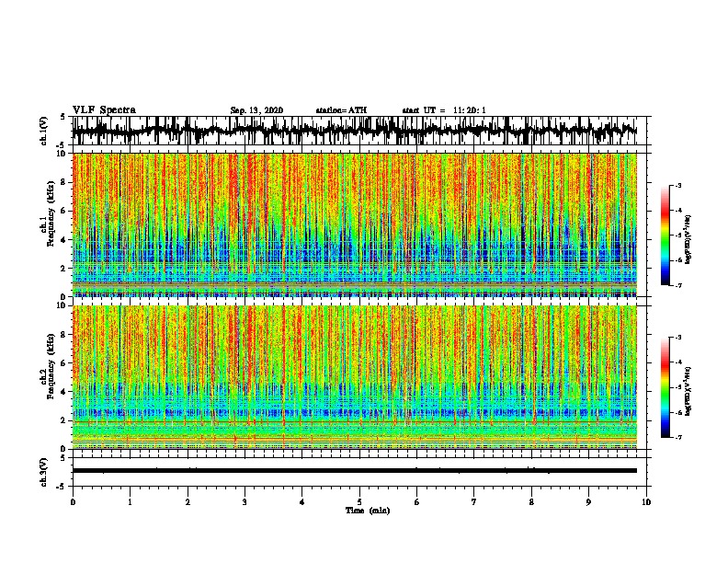
Task: Click the ch.1 color bar PSD unit label
Action: [x=688, y=240]
